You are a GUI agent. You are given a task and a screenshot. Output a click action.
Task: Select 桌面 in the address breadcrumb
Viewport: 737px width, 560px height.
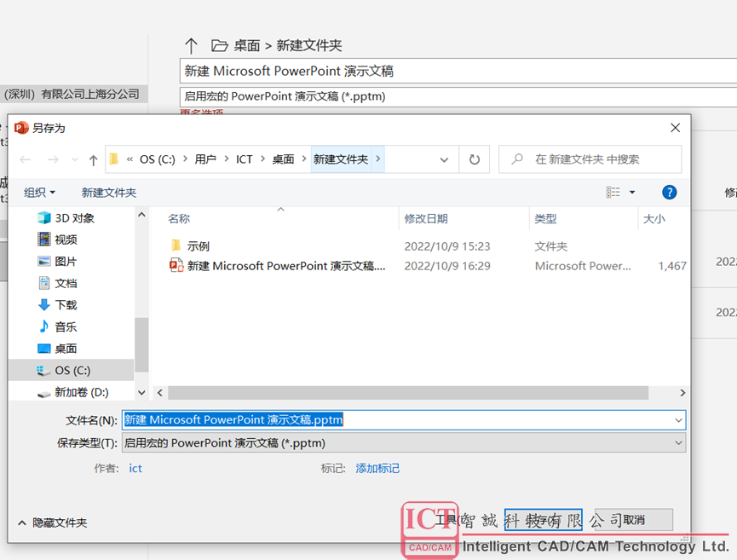[x=283, y=159]
